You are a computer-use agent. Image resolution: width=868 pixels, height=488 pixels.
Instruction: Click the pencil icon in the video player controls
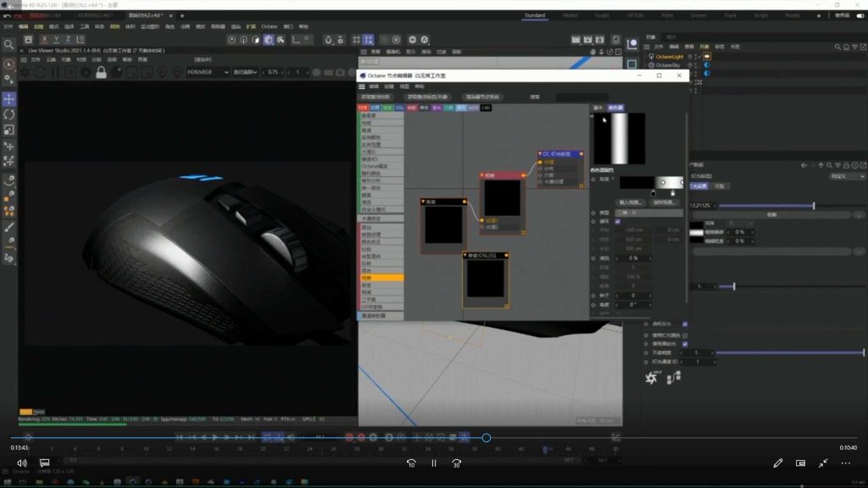(777, 463)
